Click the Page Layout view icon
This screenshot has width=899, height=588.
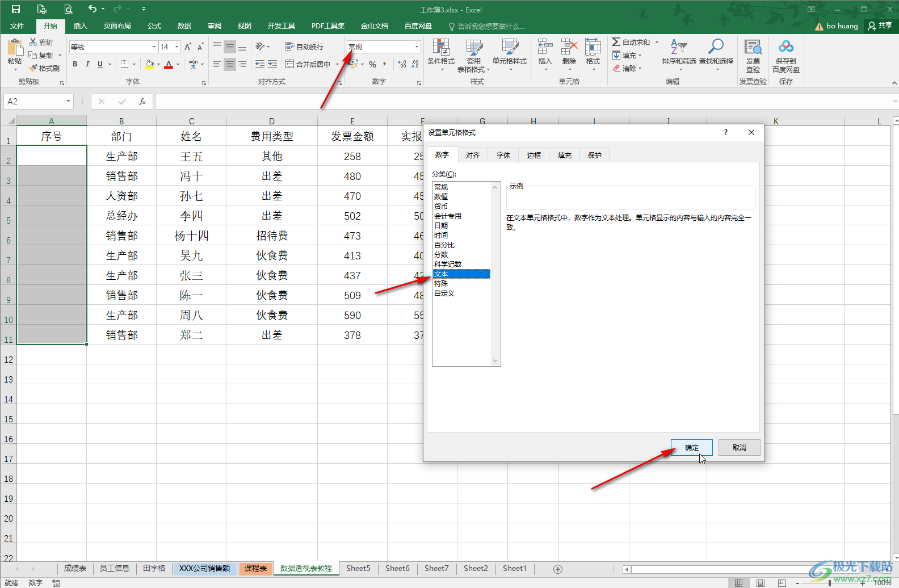pos(760,582)
